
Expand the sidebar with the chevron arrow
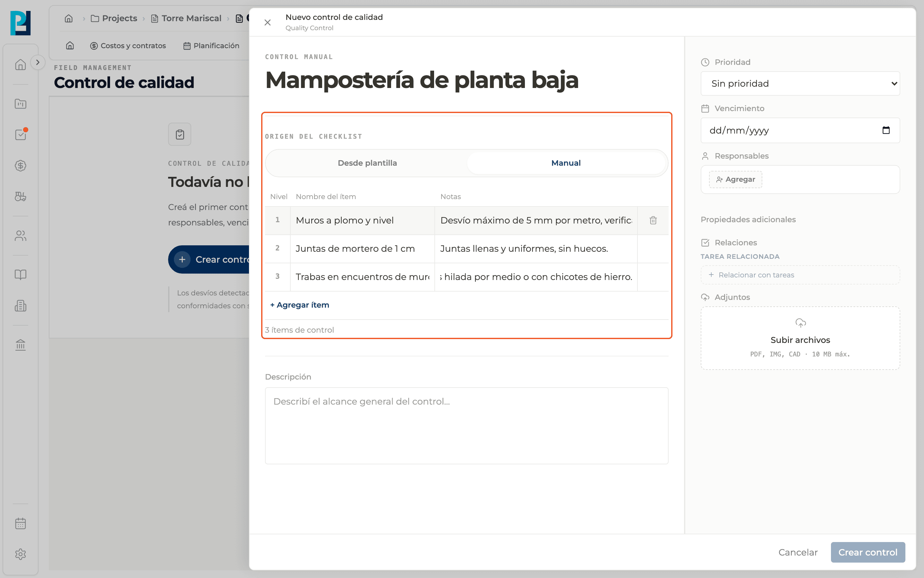38,62
